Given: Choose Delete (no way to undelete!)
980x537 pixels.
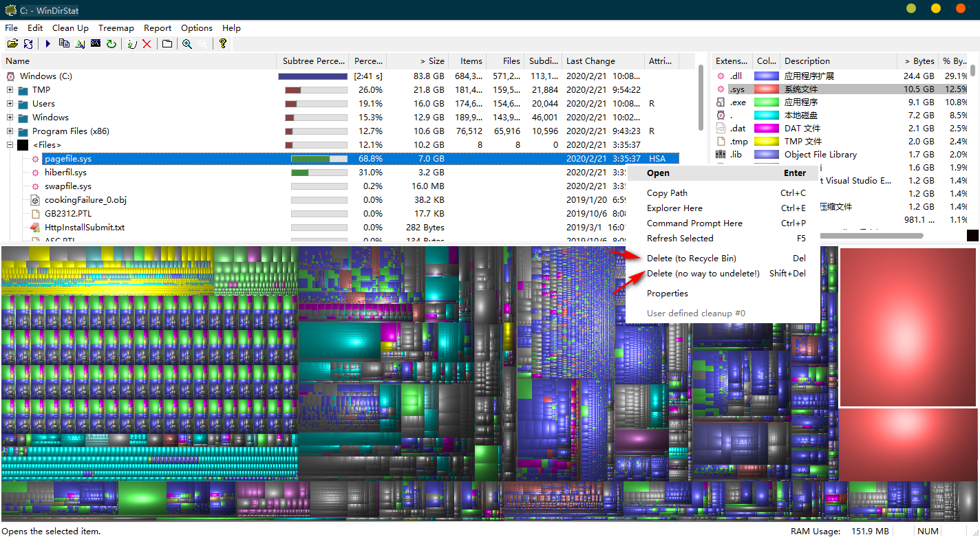Looking at the screenshot, I should [x=723, y=274].
